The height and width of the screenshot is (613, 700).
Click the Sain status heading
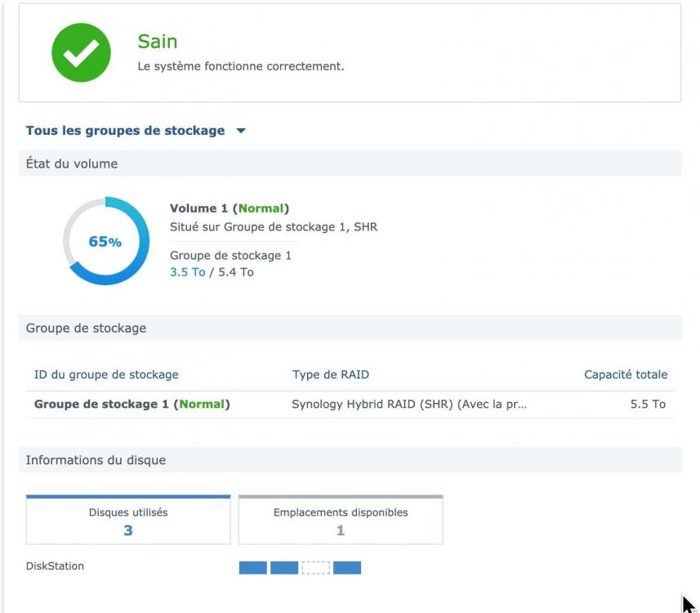158,42
